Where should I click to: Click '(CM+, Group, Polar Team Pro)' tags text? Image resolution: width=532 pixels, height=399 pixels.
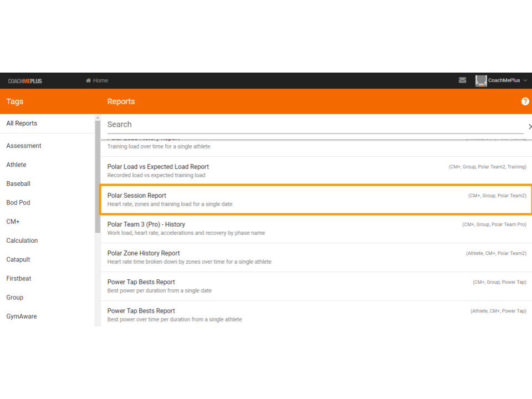494,224
